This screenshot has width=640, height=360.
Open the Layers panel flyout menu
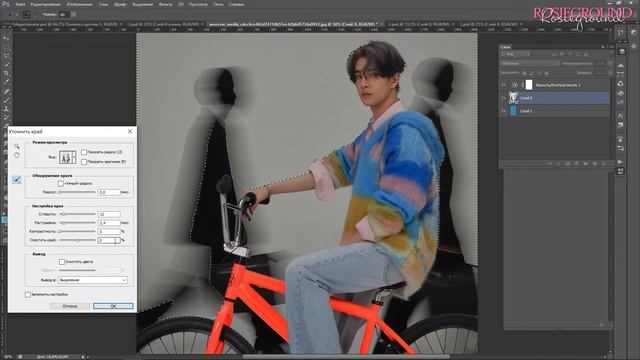[x=610, y=47]
